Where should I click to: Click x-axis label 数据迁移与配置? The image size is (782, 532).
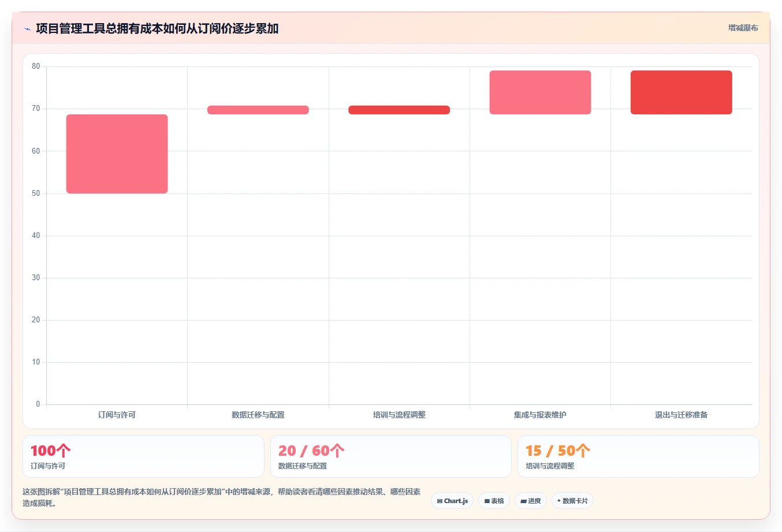258,415
